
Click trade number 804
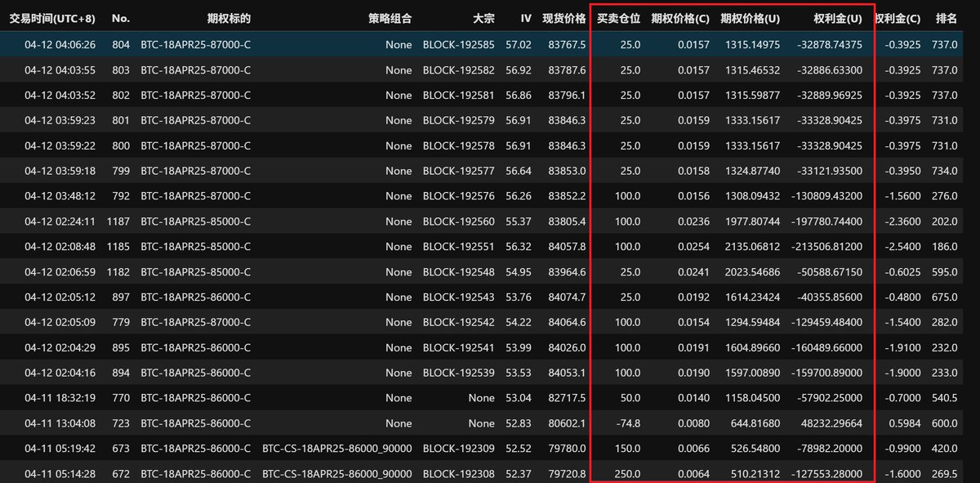click(x=121, y=44)
